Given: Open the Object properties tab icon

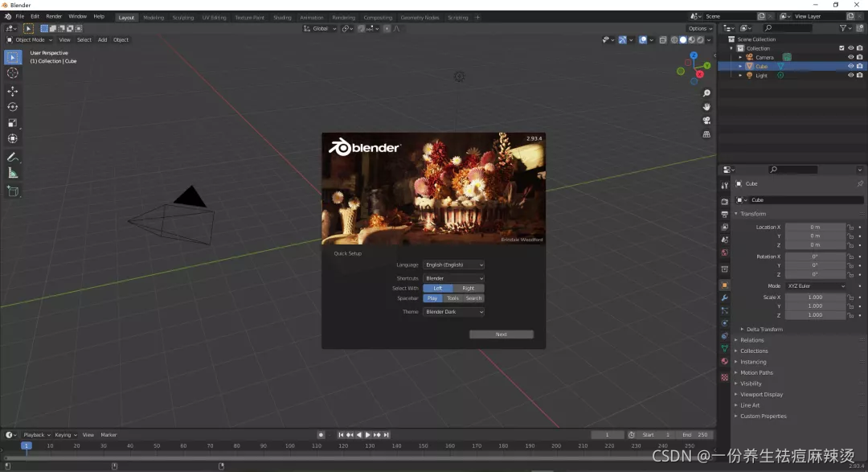Looking at the screenshot, I should (725, 285).
